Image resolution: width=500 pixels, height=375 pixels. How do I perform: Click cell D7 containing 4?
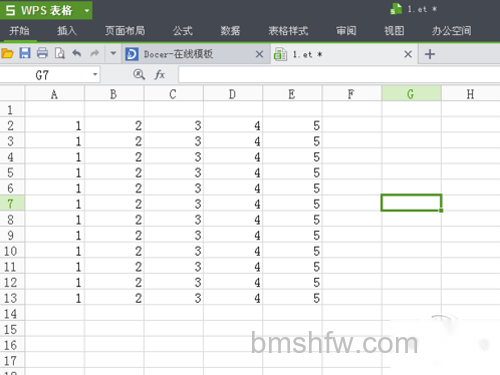pos(232,204)
